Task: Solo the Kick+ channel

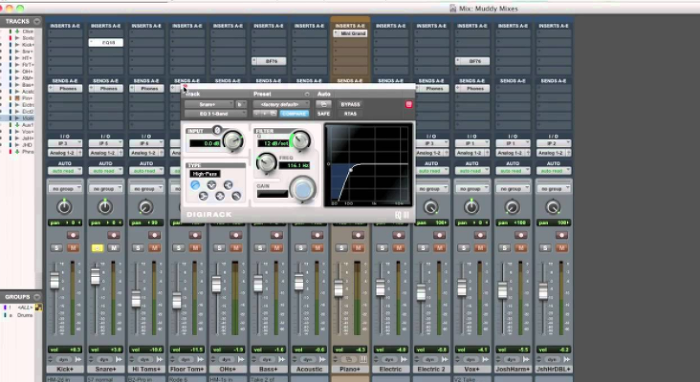Action: [x=57, y=248]
